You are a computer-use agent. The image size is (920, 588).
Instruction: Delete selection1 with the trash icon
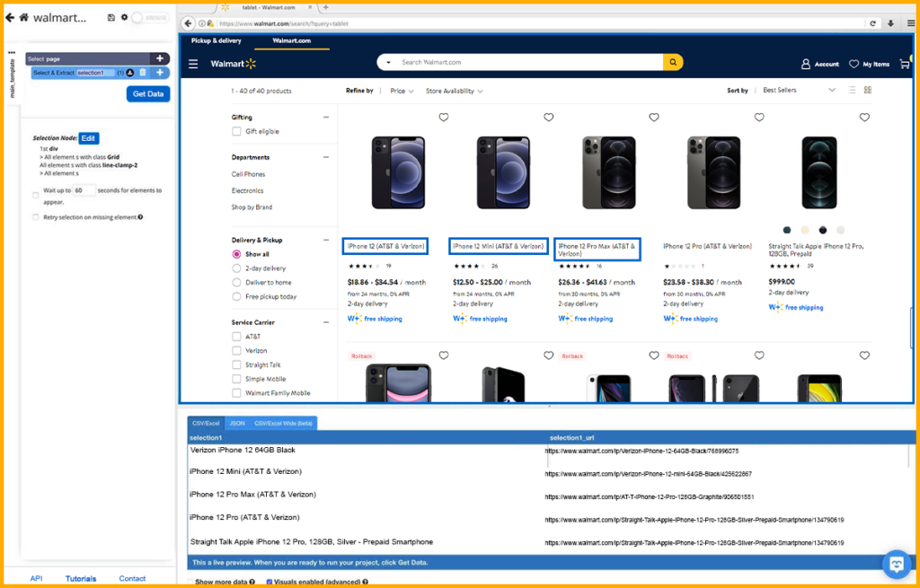pyautogui.click(x=143, y=73)
